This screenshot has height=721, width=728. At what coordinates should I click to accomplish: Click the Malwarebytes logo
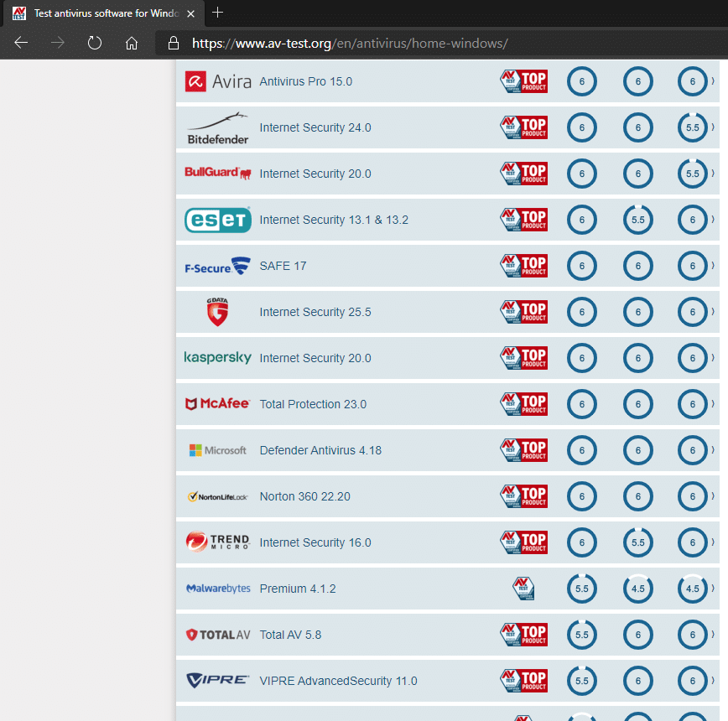(218, 589)
